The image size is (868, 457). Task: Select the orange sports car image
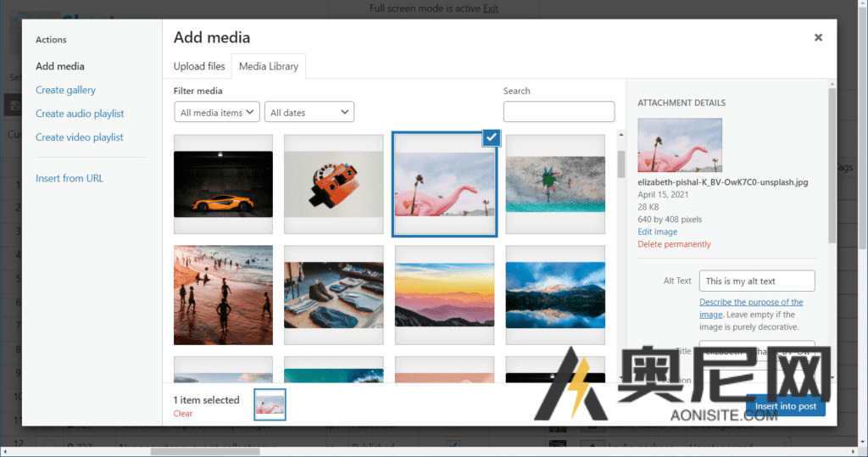(x=223, y=184)
